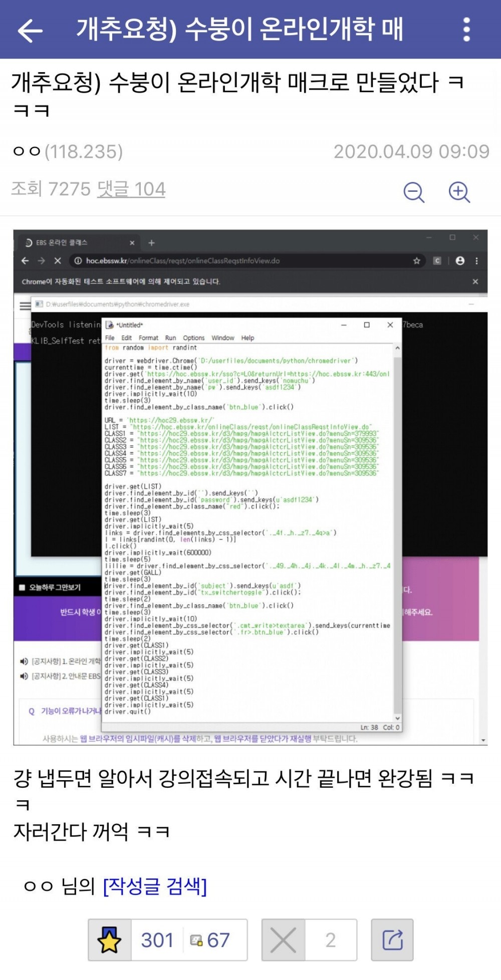Tap the zoom out magnifier icon
501x980 pixels.
414,192
